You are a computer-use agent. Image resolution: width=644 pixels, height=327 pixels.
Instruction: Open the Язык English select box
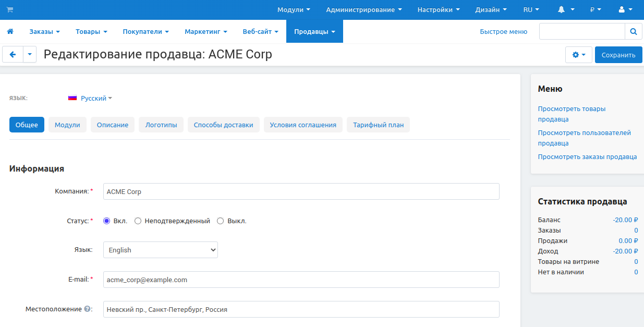pos(160,250)
